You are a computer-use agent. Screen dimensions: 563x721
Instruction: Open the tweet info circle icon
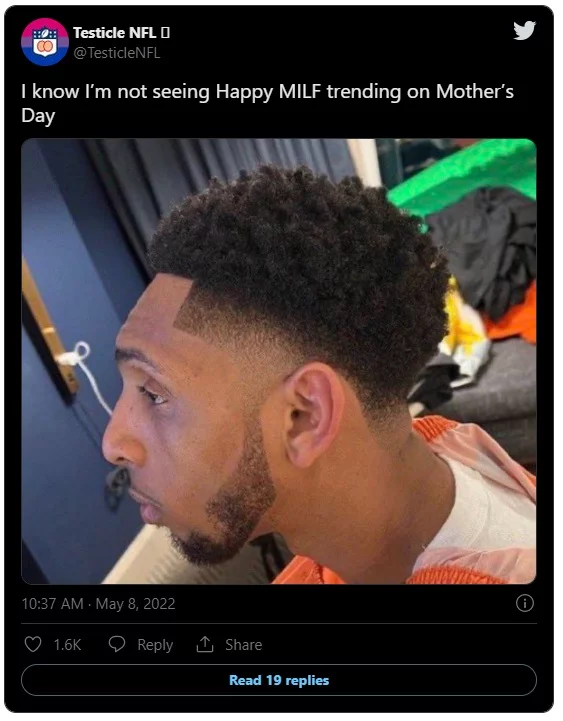[525, 603]
